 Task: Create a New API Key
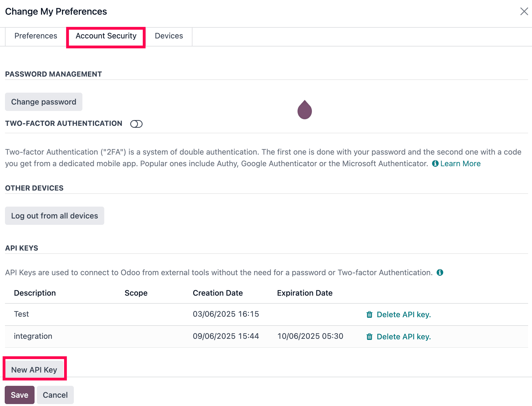34,369
